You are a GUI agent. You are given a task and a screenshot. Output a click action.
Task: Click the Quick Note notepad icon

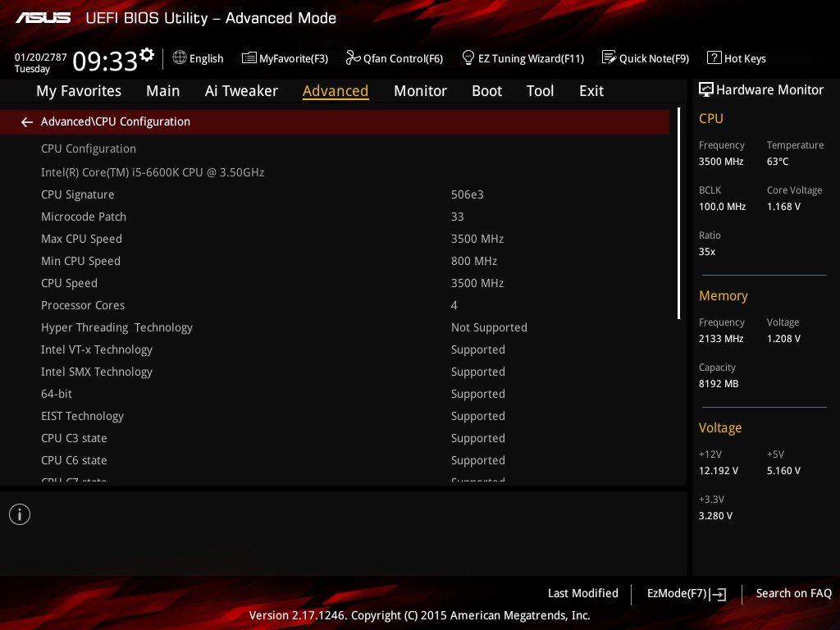coord(609,57)
